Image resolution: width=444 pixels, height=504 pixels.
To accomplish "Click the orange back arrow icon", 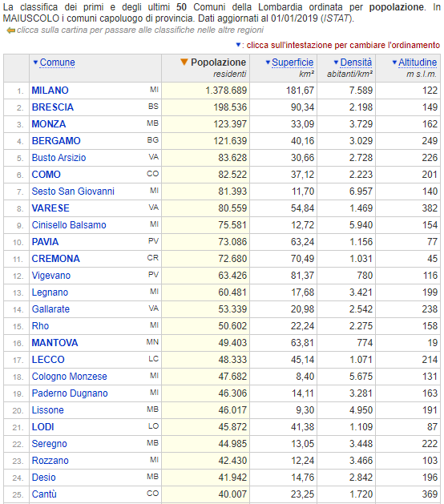I will 10,30.
